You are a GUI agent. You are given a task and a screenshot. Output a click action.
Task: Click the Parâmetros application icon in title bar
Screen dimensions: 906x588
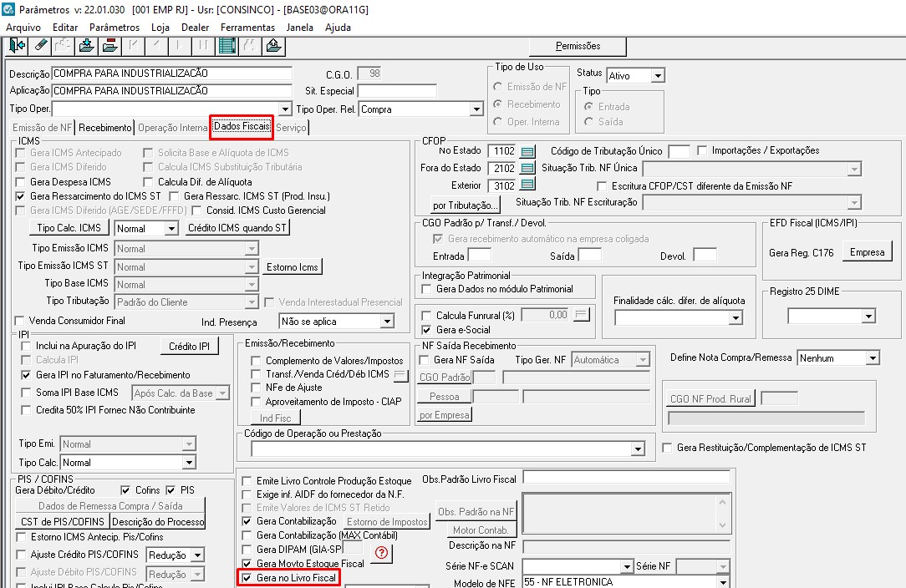8,10
